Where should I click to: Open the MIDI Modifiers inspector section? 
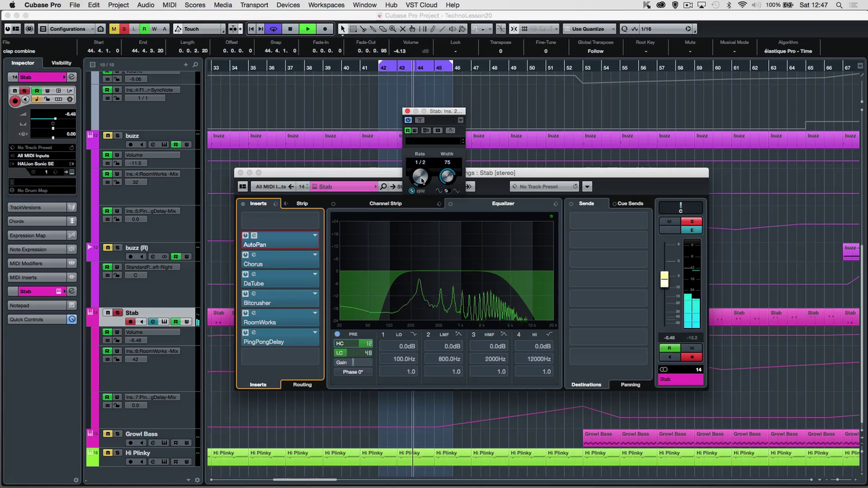click(37, 263)
